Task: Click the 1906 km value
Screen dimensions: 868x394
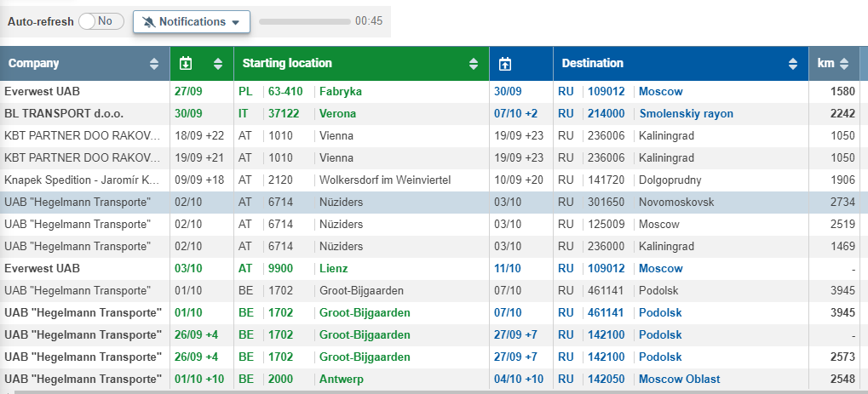Action: click(x=842, y=180)
